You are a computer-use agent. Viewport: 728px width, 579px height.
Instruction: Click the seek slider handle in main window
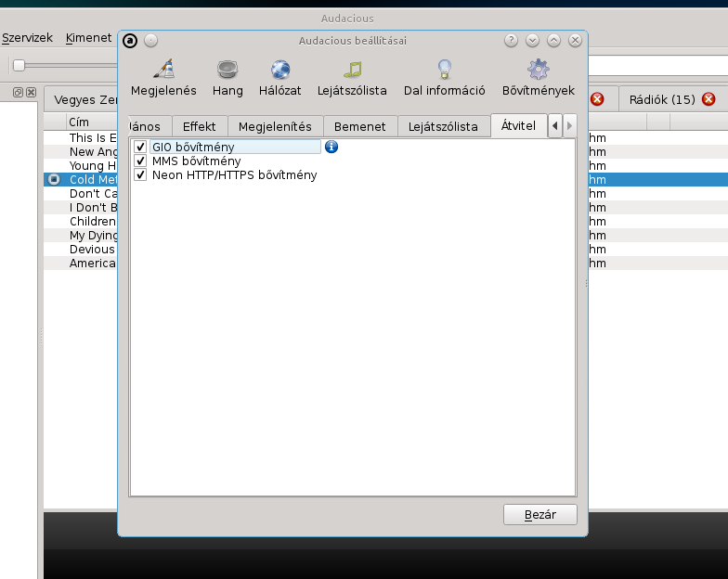pyautogui.click(x=19, y=65)
